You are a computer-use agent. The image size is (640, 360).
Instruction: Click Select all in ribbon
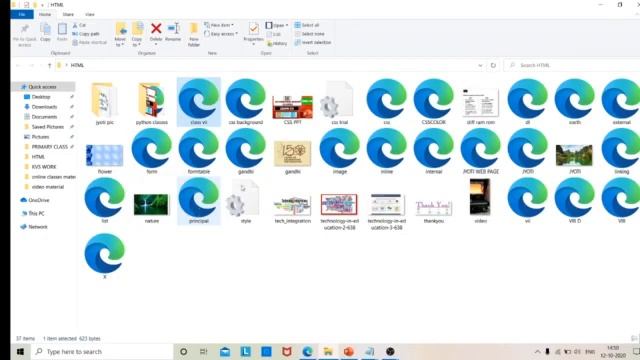307,25
